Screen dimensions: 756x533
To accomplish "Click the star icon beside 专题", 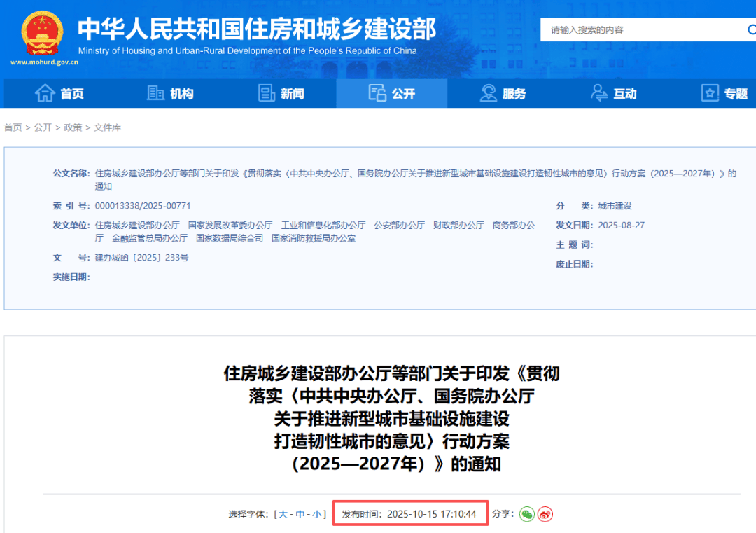I will point(710,93).
